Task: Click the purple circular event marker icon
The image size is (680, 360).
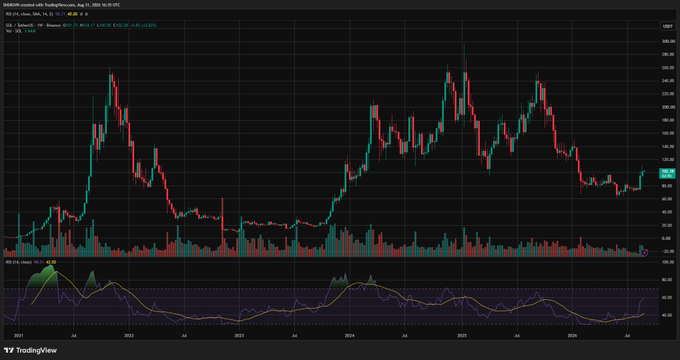Action: coord(644,252)
